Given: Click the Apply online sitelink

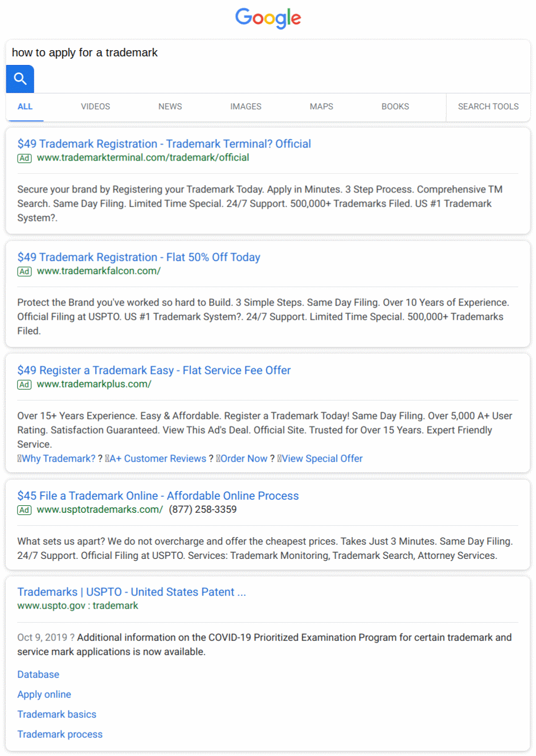Looking at the screenshot, I should click(x=44, y=694).
